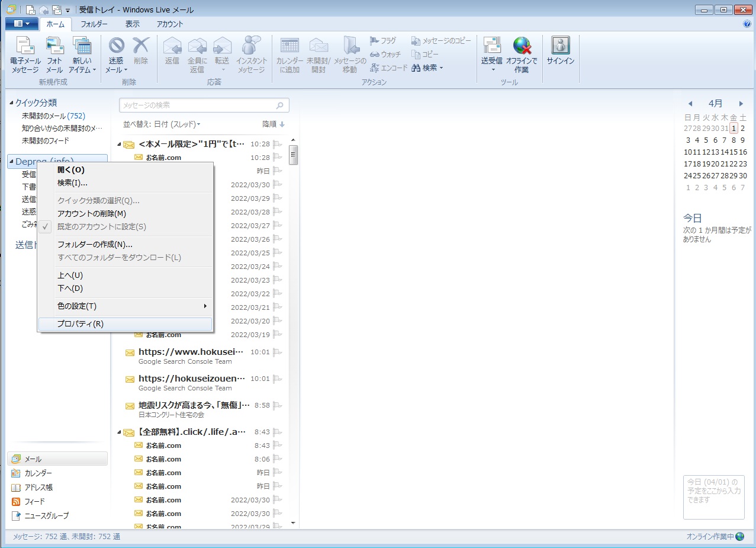Flag the https://hokuseizouen message
Image resolution: width=756 pixels, height=548 pixels.
point(278,379)
